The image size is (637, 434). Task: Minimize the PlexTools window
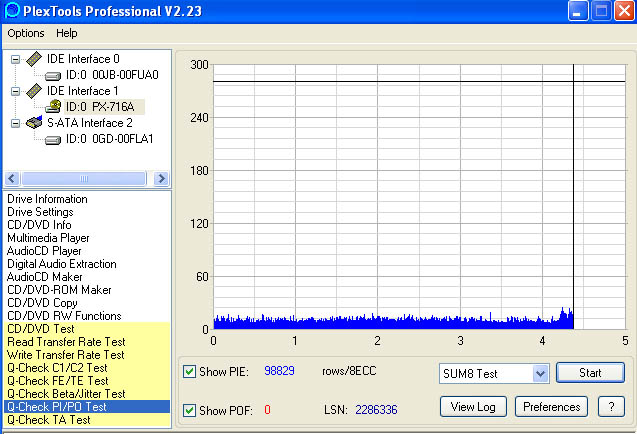tap(578, 11)
